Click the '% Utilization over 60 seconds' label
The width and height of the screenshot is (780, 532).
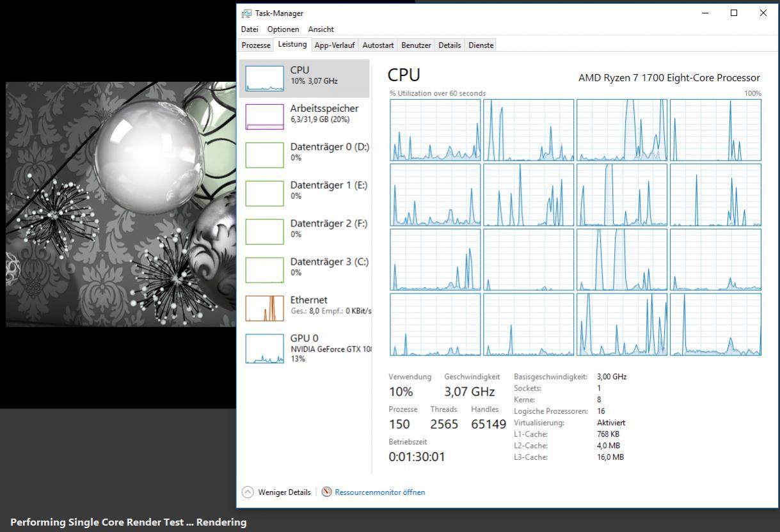tap(438, 93)
